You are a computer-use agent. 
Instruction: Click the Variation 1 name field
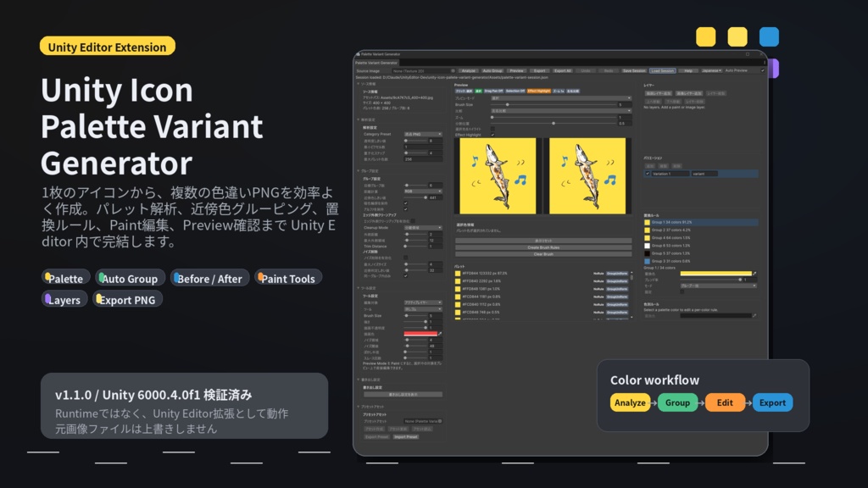670,174
